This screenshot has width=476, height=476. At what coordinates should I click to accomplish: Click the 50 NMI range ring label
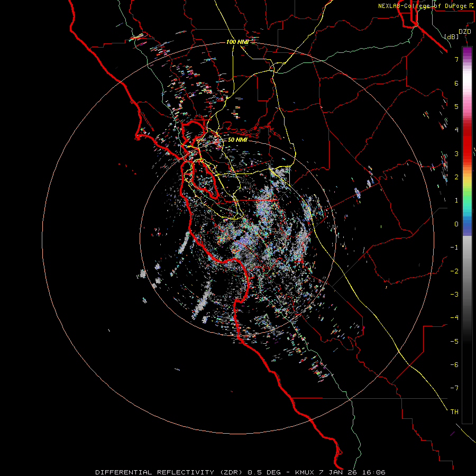[237, 140]
